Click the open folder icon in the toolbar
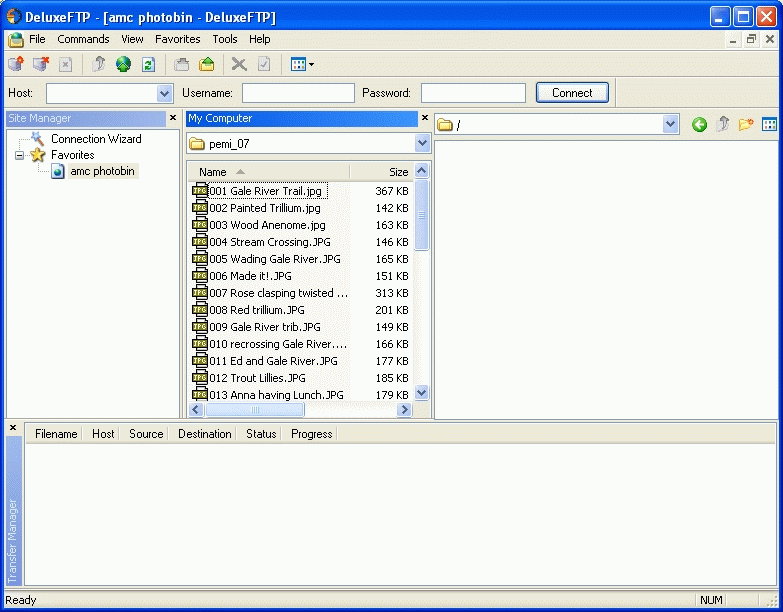The width and height of the screenshot is (783, 612). (x=207, y=64)
